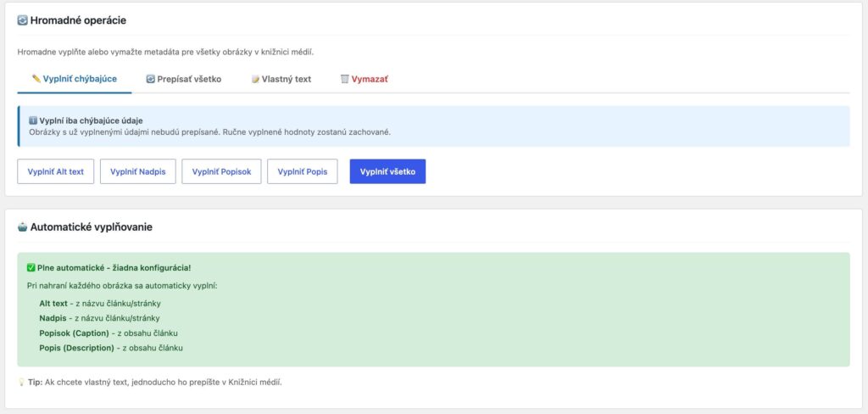868x414 pixels.
Task: Click the info icon in blue notice
Action: (x=33, y=120)
